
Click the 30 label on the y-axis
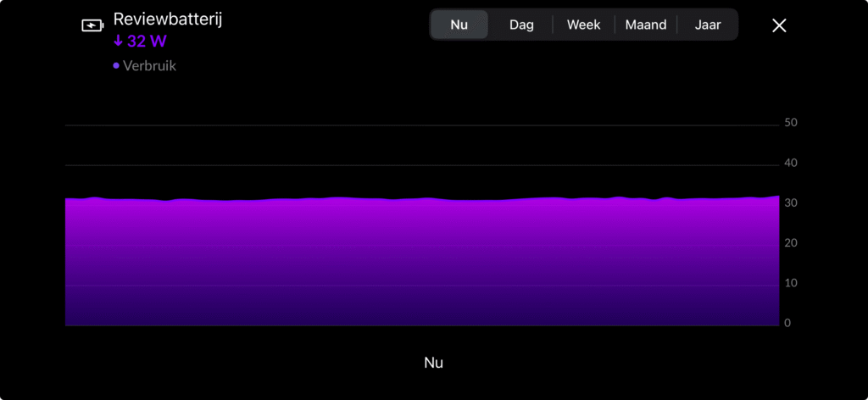(x=791, y=203)
